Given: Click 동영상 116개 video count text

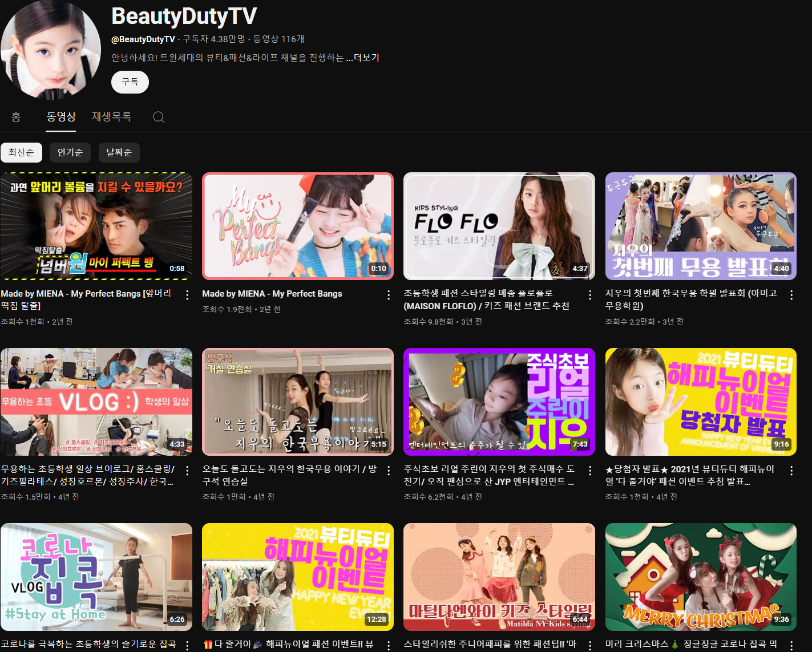Looking at the screenshot, I should pos(278,39).
